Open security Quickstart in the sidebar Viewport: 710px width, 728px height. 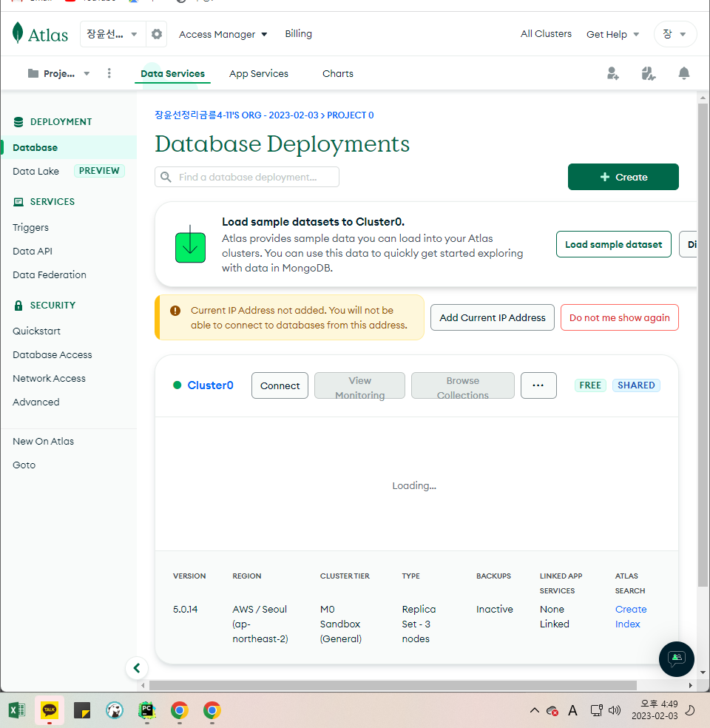37,331
